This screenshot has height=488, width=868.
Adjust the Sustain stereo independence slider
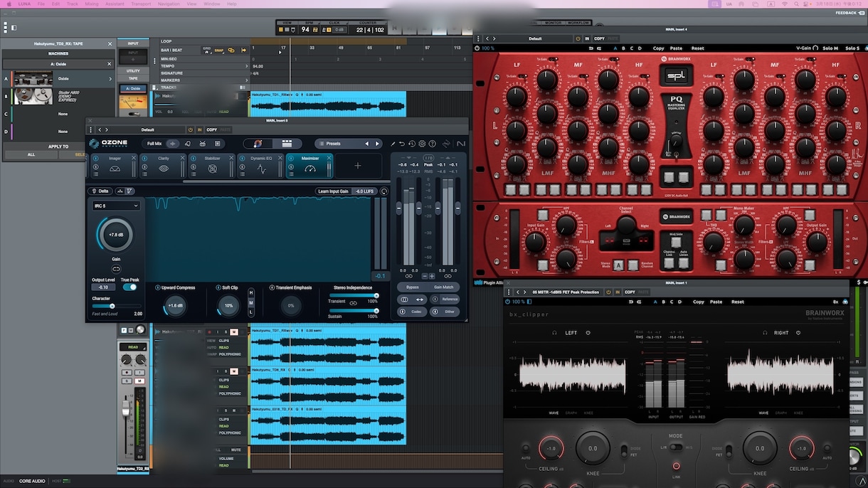coord(354,311)
